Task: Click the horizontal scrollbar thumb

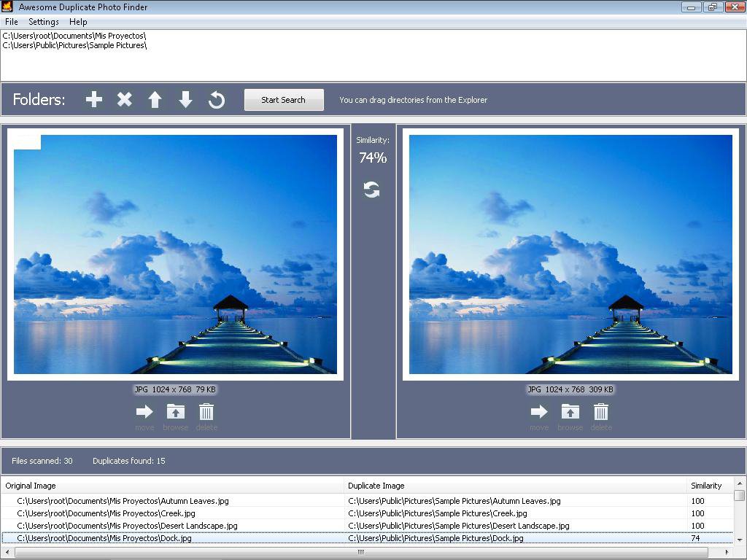Action: pos(361,553)
